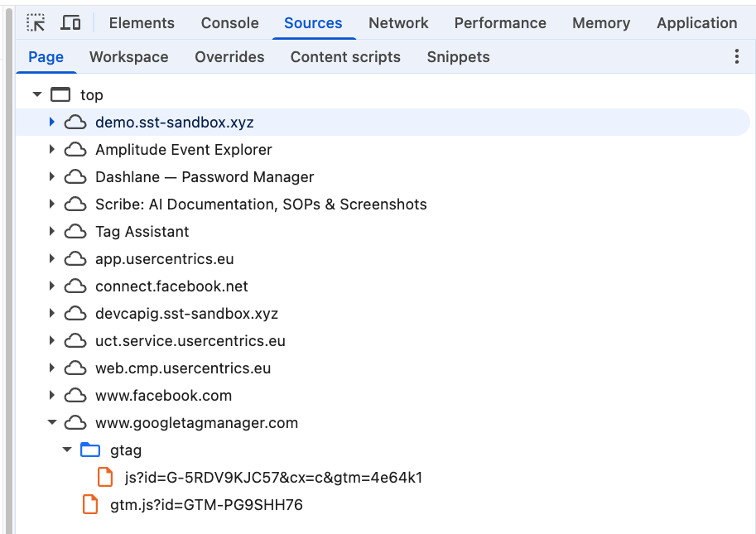
Task: Click cloud icon beside Scribe: AI Documentation
Action: pyautogui.click(x=75, y=204)
